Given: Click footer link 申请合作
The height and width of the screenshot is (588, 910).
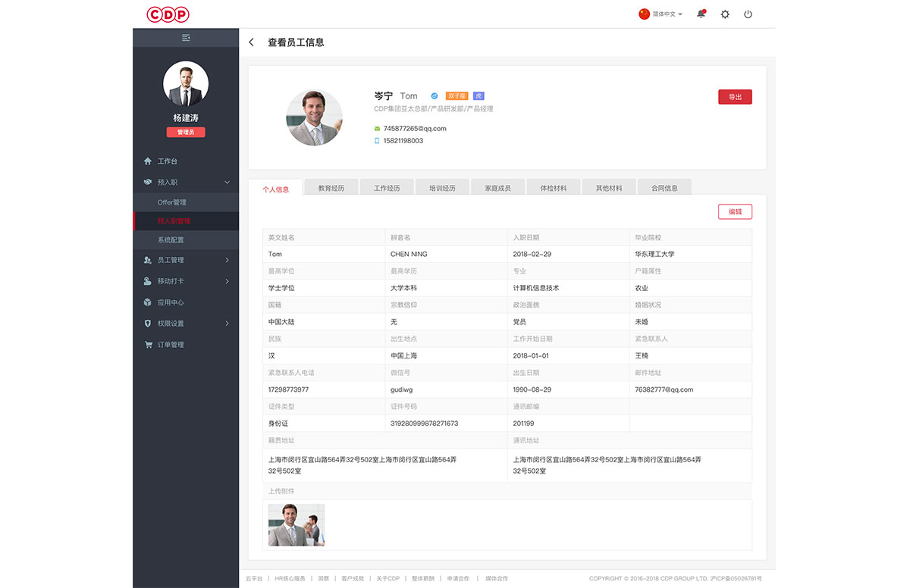Looking at the screenshot, I should pos(458,578).
